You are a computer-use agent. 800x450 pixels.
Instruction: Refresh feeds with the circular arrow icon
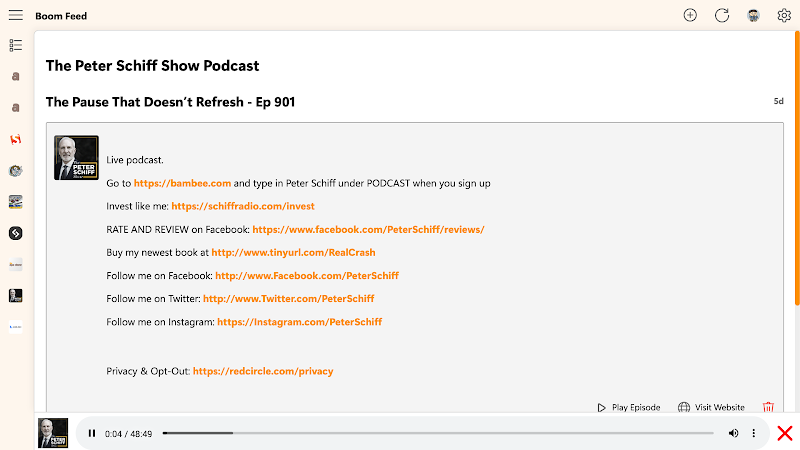click(721, 15)
